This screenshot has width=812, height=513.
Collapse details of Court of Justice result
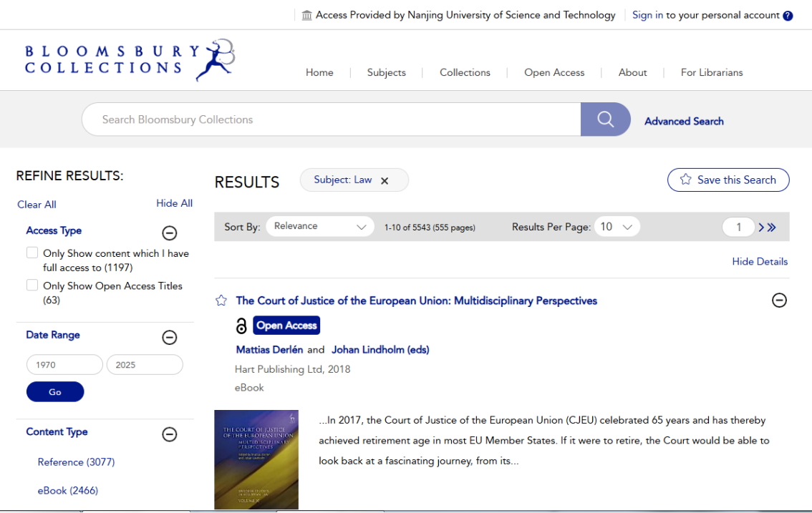[779, 301]
